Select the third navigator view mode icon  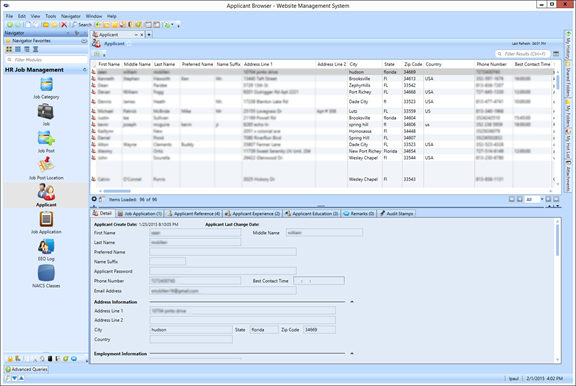[x=26, y=49]
